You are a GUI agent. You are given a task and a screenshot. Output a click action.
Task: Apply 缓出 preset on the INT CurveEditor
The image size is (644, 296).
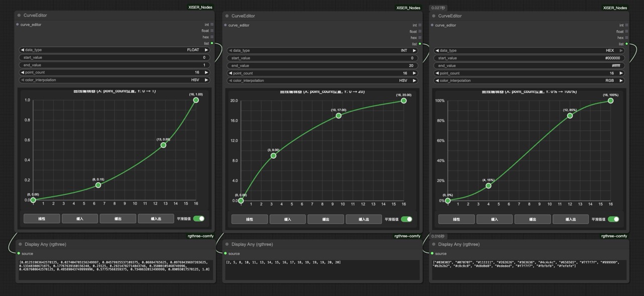[x=326, y=219]
